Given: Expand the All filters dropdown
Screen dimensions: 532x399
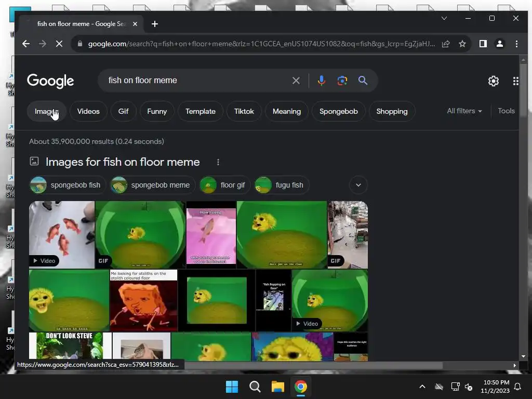Looking at the screenshot, I should pyautogui.click(x=464, y=111).
